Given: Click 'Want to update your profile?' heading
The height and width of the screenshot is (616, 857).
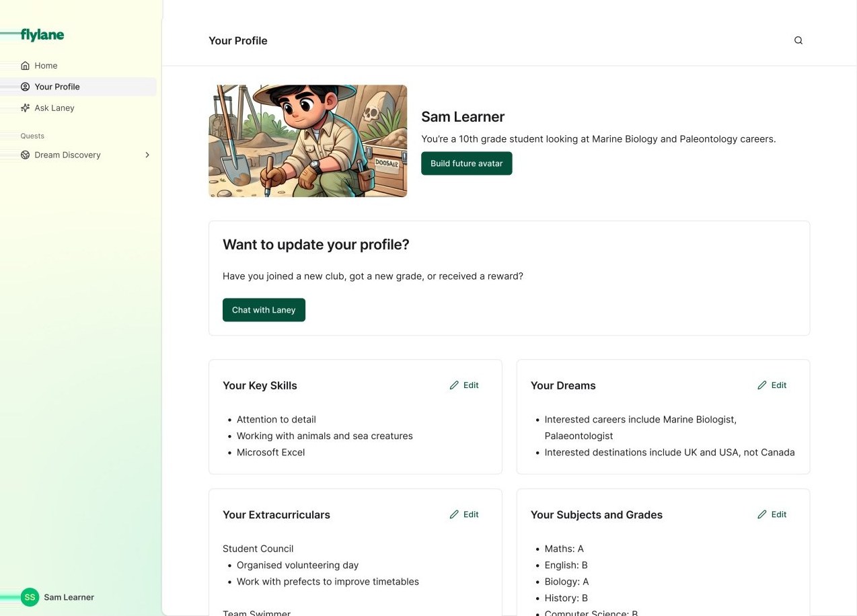Looking at the screenshot, I should point(316,245).
